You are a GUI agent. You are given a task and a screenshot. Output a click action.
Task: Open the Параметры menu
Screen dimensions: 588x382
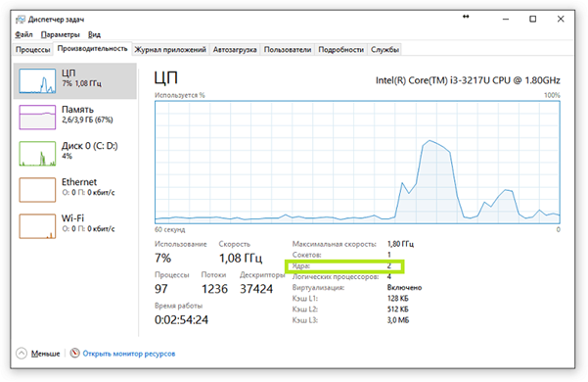[x=60, y=34]
